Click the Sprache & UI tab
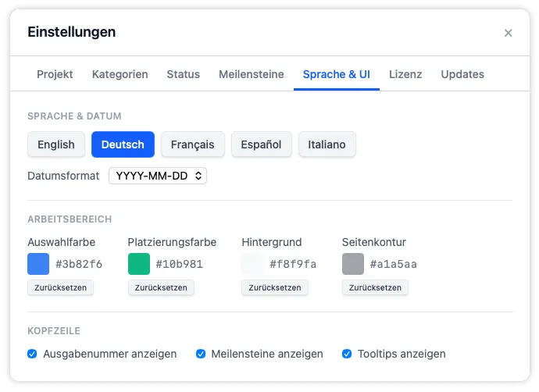 [336, 74]
